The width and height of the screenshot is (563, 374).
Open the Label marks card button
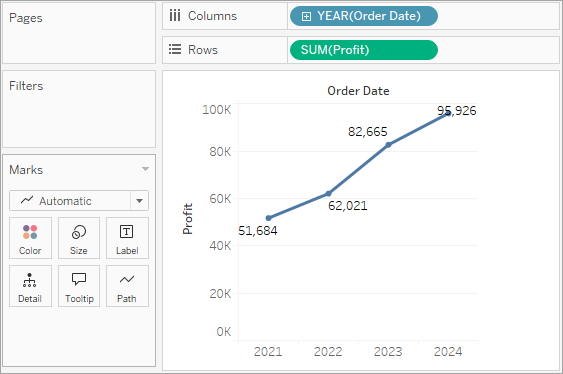(x=127, y=238)
